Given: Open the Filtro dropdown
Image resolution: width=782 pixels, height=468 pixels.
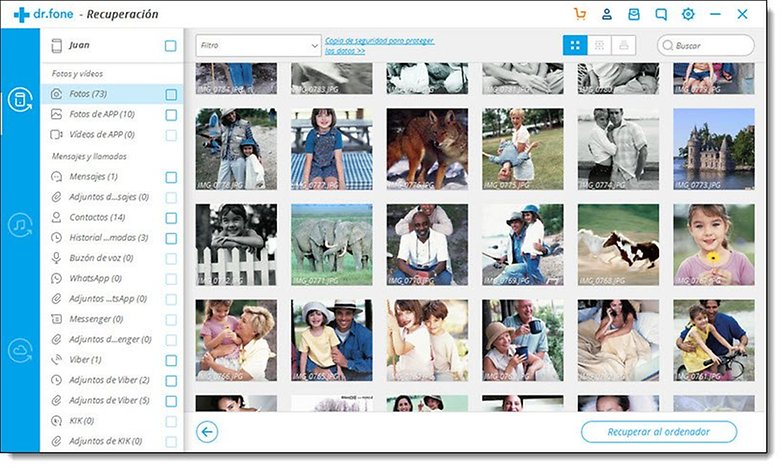Looking at the screenshot, I should (x=258, y=45).
